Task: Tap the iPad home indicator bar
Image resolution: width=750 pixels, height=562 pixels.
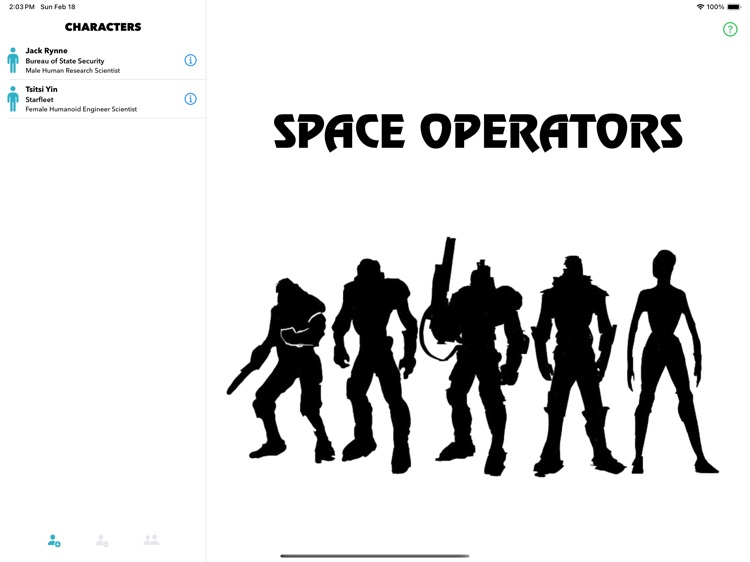Action: [x=375, y=556]
